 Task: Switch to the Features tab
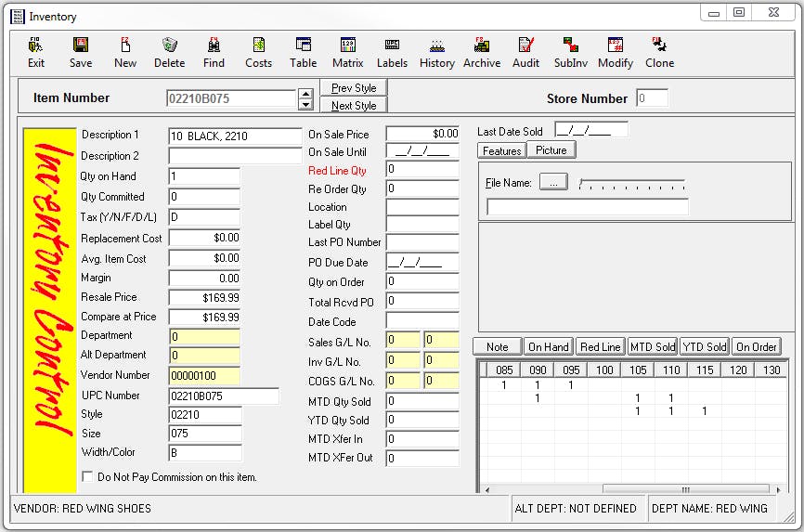[x=502, y=150]
